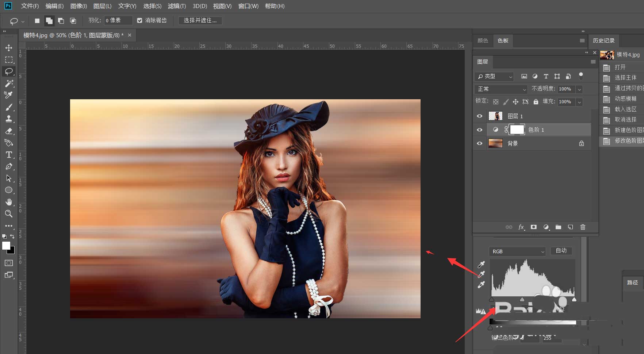Click the white input levels slider

point(574,299)
